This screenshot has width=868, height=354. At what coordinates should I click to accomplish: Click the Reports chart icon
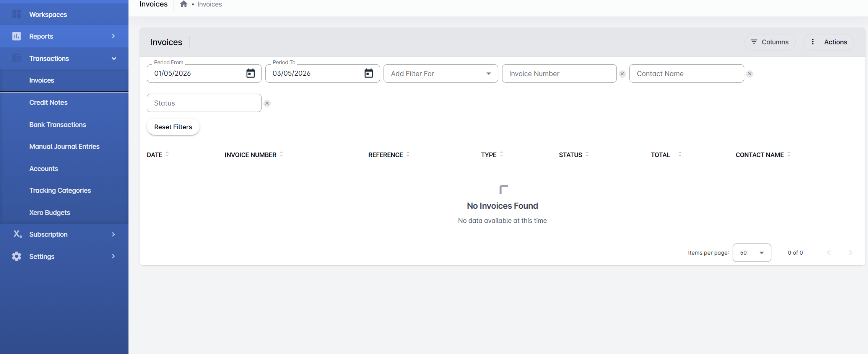click(x=16, y=36)
